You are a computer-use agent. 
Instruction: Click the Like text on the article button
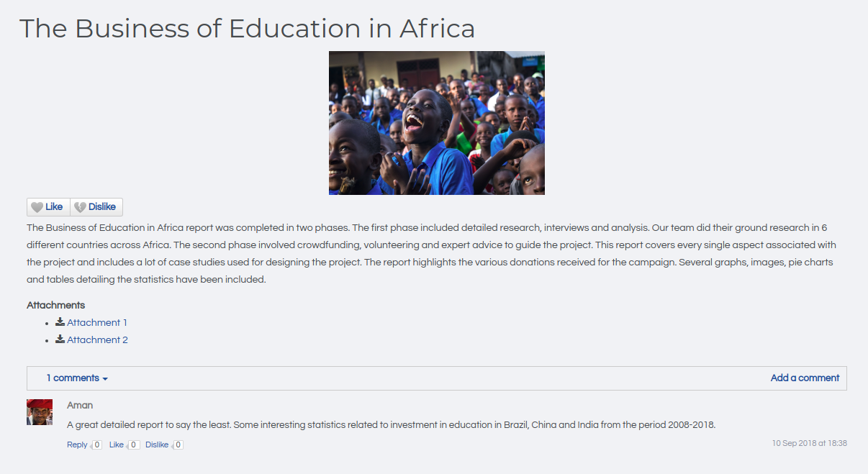tap(54, 207)
